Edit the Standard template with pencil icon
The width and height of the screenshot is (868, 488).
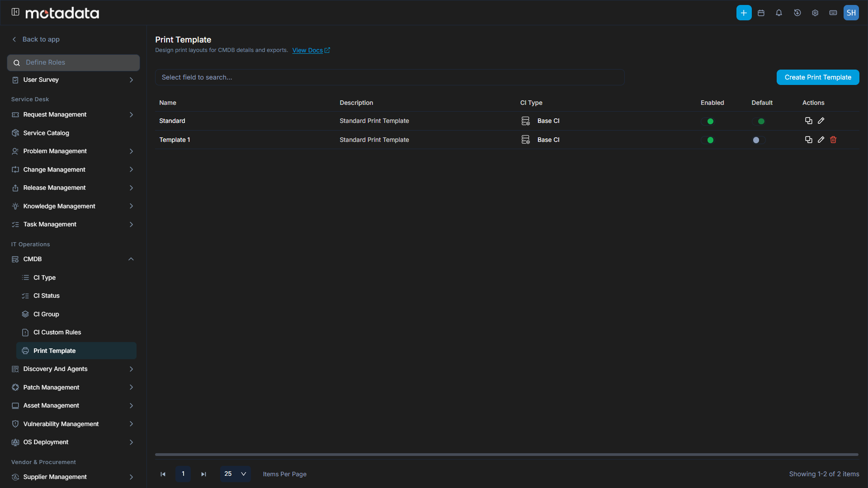pos(821,121)
